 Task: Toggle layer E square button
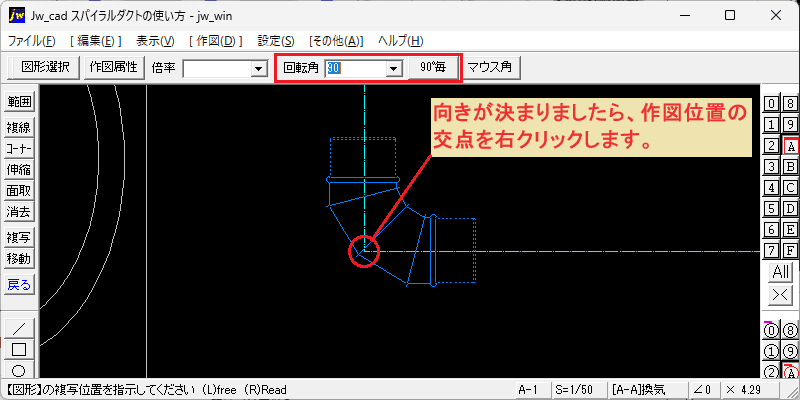790,230
